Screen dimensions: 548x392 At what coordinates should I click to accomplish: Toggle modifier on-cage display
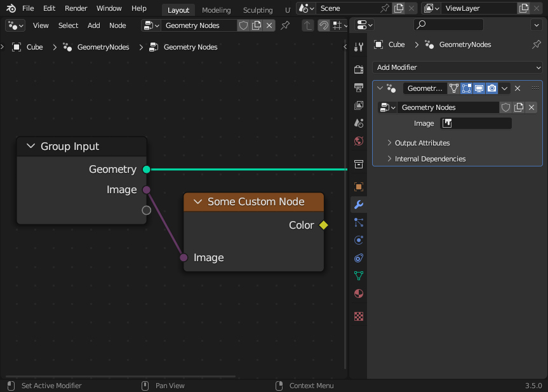(453, 88)
